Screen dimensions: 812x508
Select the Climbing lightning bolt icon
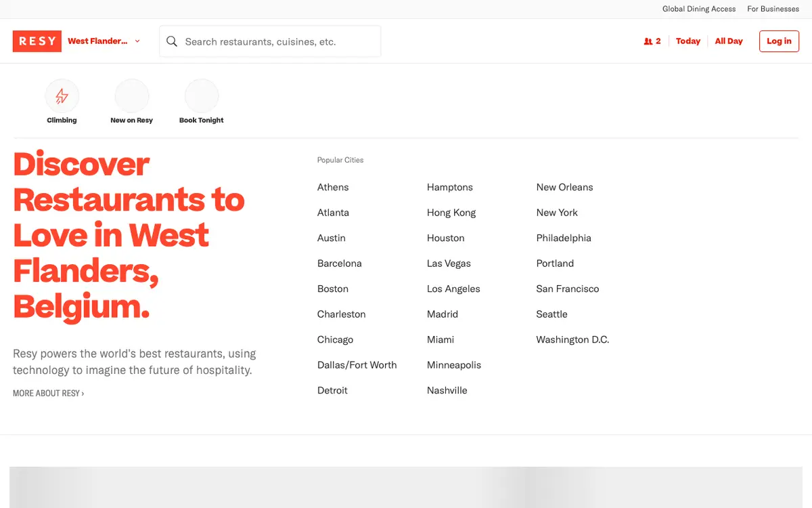pos(62,96)
